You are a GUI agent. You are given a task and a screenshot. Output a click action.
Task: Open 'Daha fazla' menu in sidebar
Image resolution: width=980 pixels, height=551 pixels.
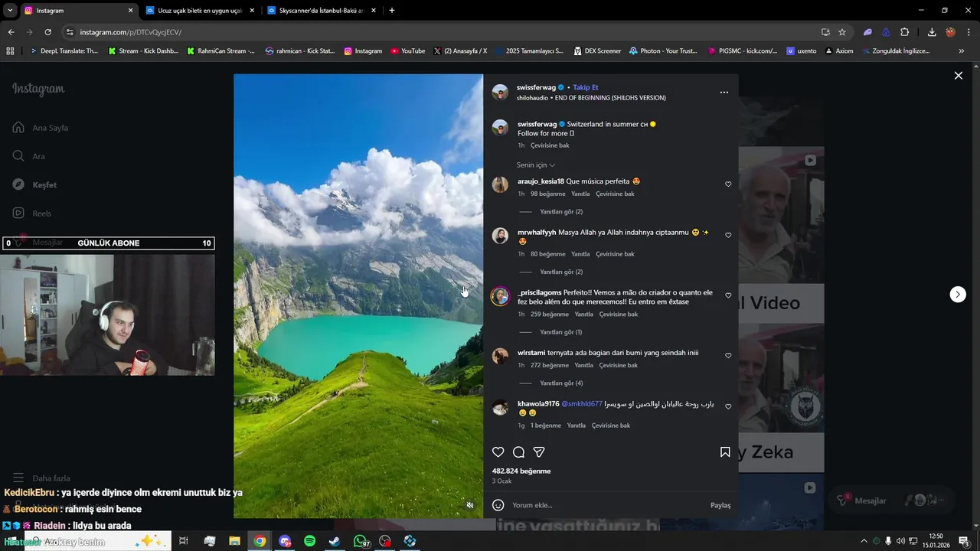click(x=41, y=478)
